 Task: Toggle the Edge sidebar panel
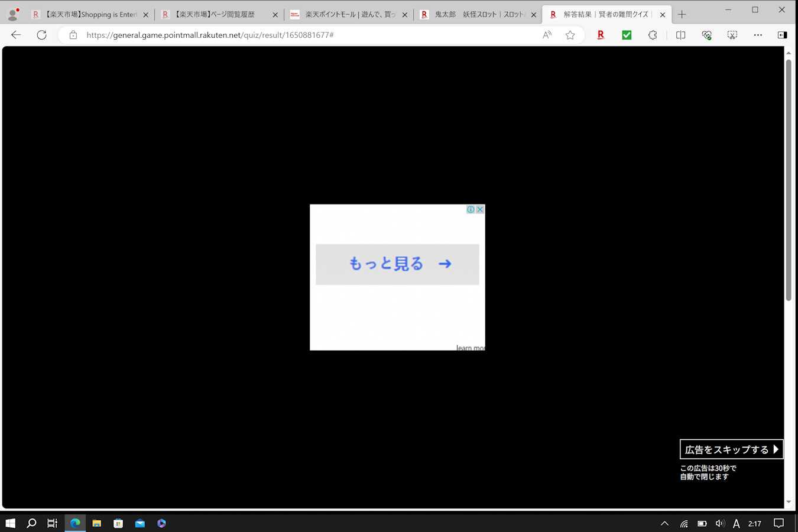pos(782,35)
